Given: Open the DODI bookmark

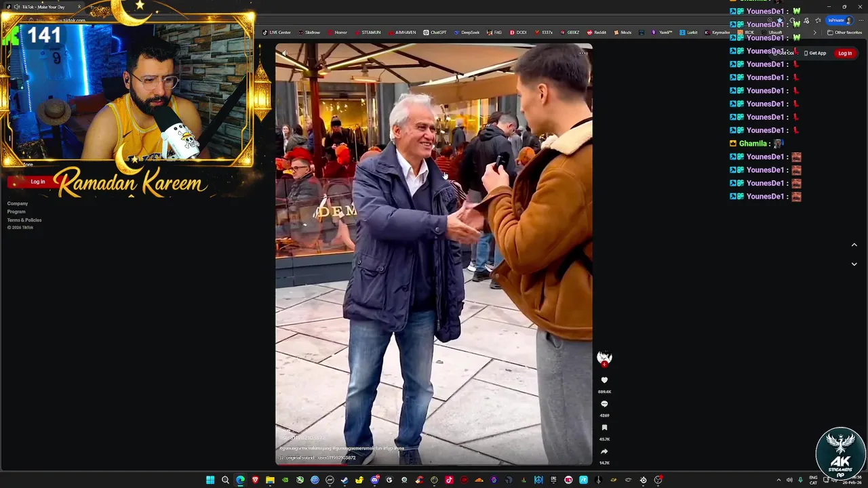Looking at the screenshot, I should pos(517,33).
